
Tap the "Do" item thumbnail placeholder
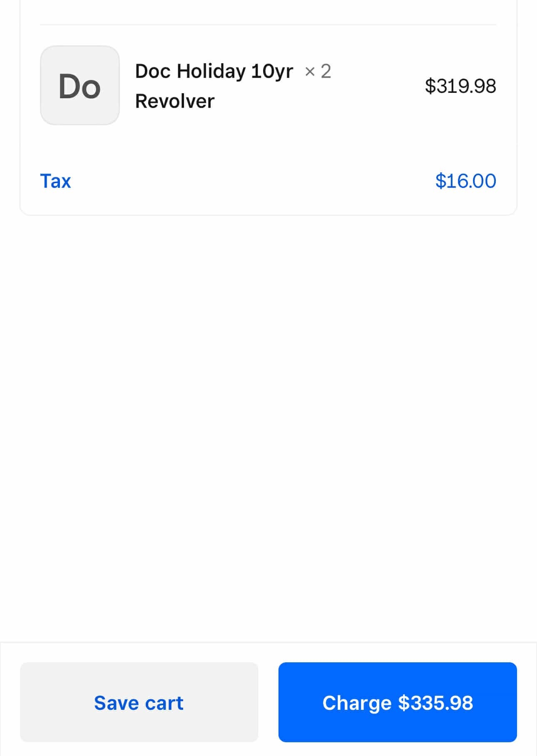click(80, 85)
